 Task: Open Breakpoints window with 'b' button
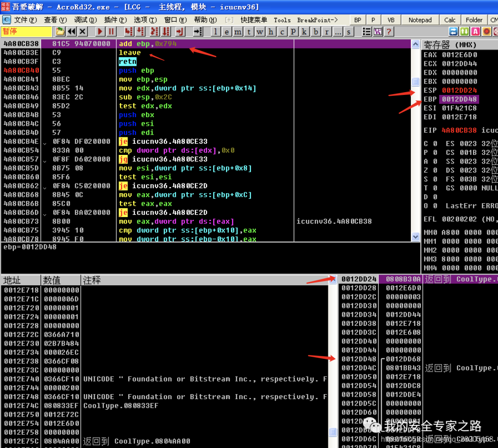[x=315, y=31]
